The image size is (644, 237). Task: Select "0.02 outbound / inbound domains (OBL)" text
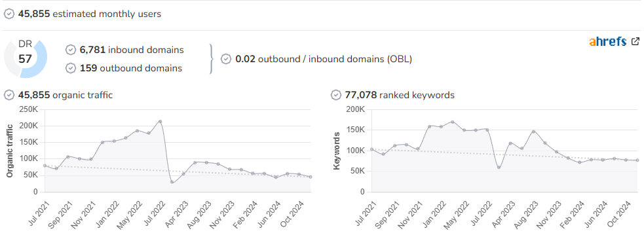tap(324, 59)
